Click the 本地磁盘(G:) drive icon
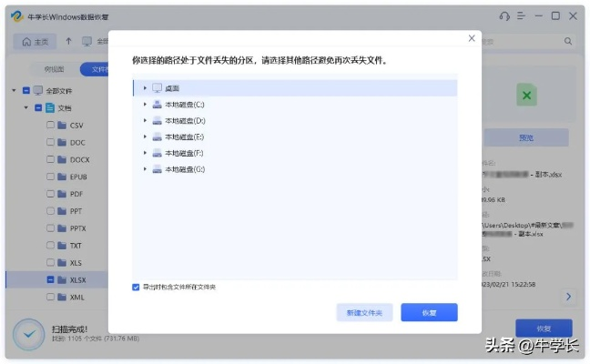Viewport: 590px width, 364px height. (157, 169)
